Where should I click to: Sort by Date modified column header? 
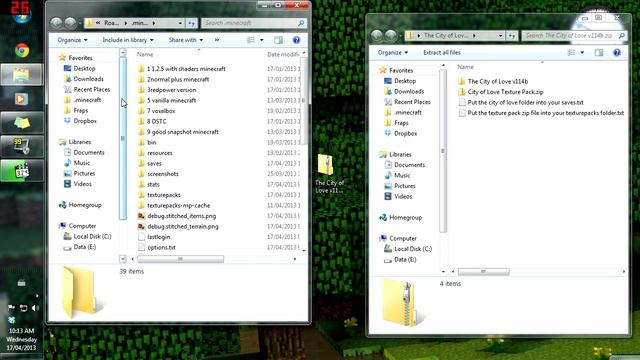(x=283, y=54)
